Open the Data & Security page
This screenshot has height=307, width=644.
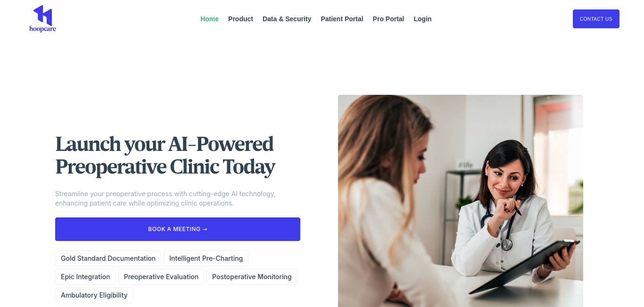pyautogui.click(x=287, y=19)
